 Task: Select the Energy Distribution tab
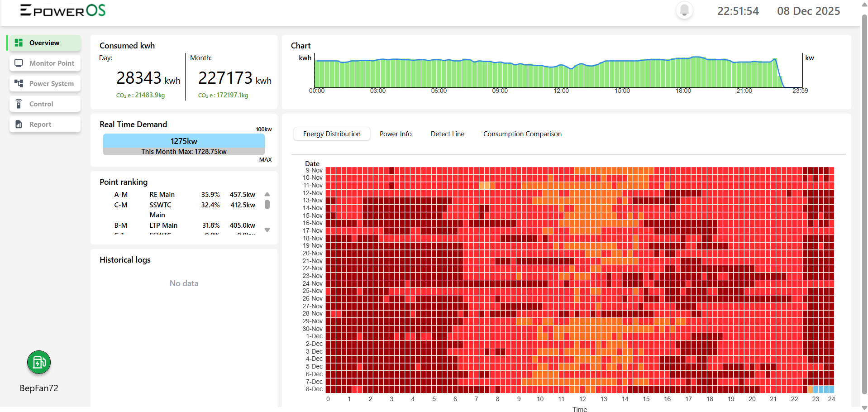[331, 134]
